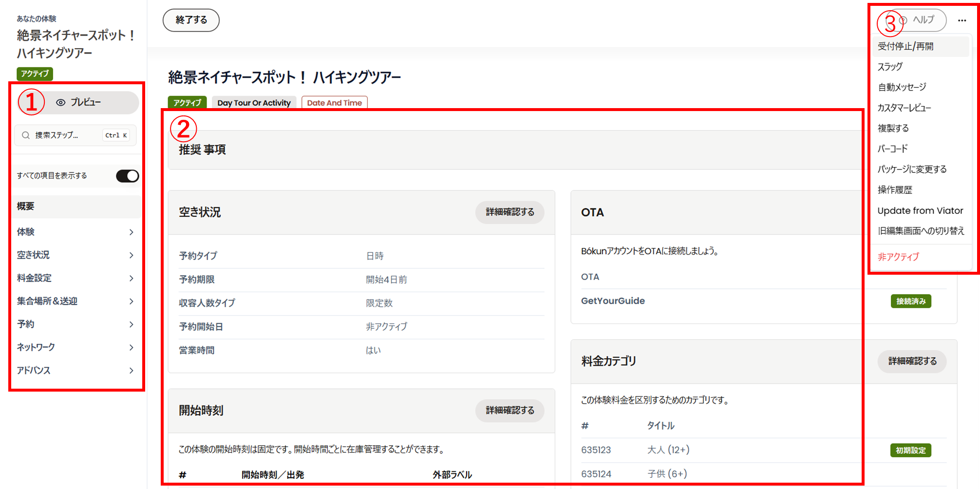Click 詳細確認する in the 開始時刻 card

pyautogui.click(x=509, y=411)
